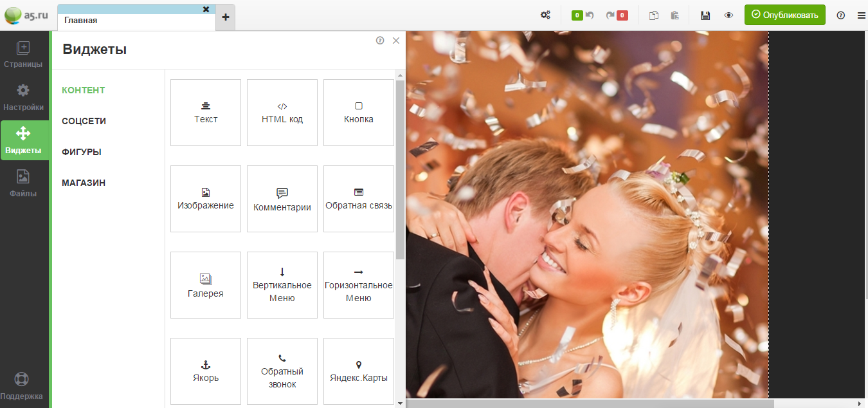Image resolution: width=868 pixels, height=408 pixels.
Task: Click canvas horizontal scrollbar right arrow
Action: [x=859, y=403]
